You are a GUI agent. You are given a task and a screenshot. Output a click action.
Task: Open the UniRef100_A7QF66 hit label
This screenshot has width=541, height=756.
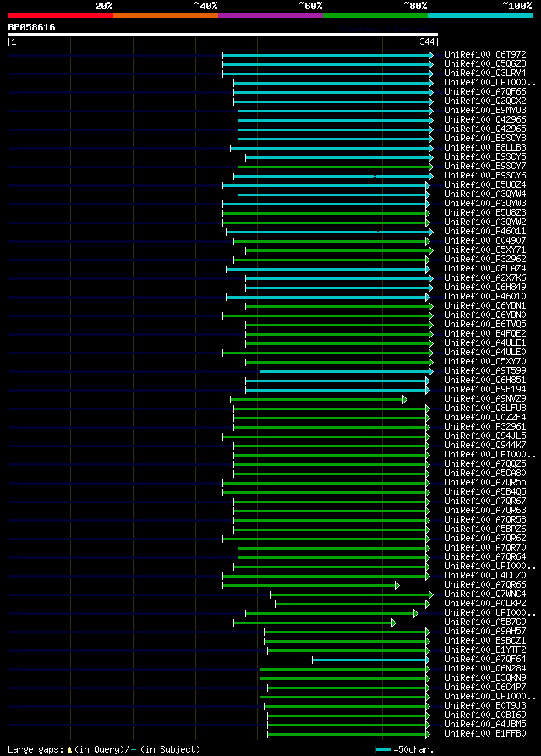pyautogui.click(x=485, y=91)
